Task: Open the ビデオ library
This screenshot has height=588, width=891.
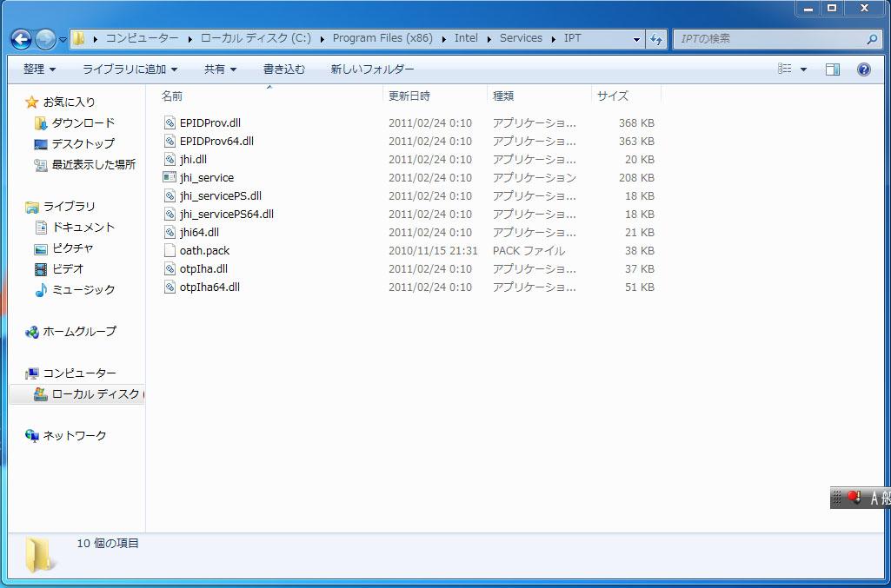Action: point(67,268)
